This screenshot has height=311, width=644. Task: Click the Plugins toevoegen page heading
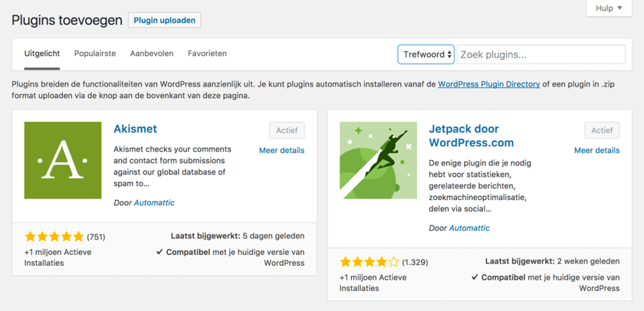click(x=67, y=20)
